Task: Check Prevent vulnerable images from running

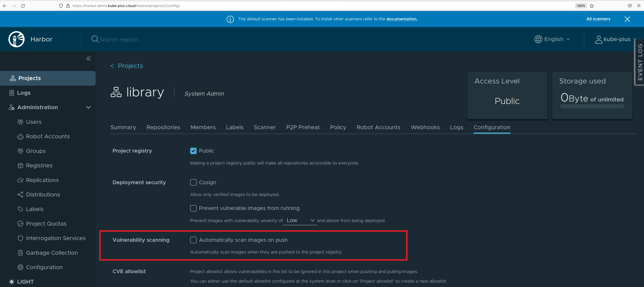Action: (193, 208)
